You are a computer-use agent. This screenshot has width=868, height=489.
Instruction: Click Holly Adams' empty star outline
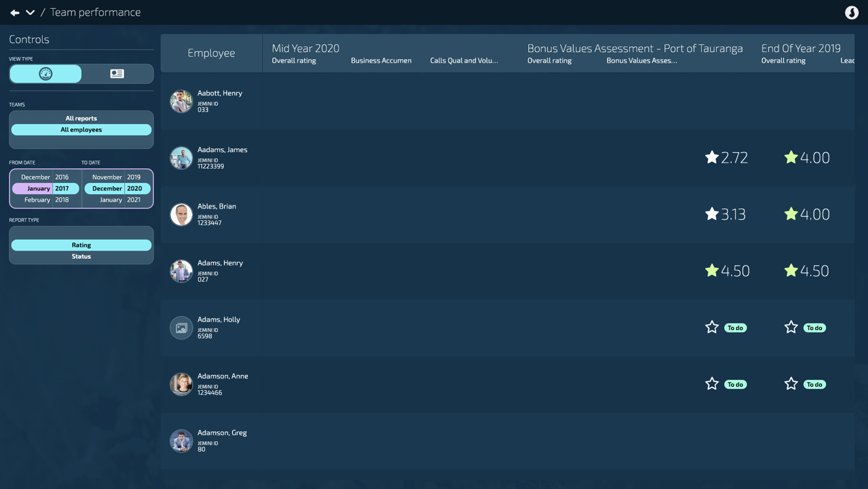point(712,327)
